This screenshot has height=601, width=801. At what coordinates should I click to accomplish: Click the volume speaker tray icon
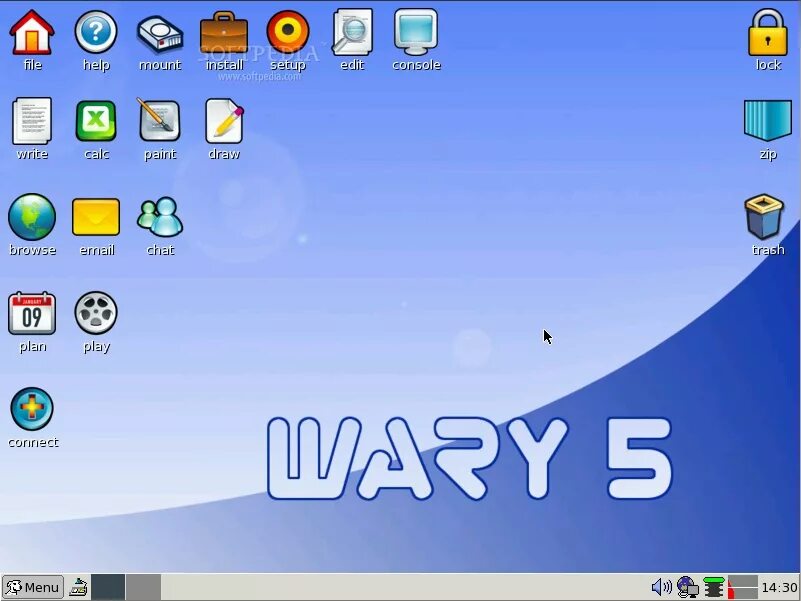point(662,587)
